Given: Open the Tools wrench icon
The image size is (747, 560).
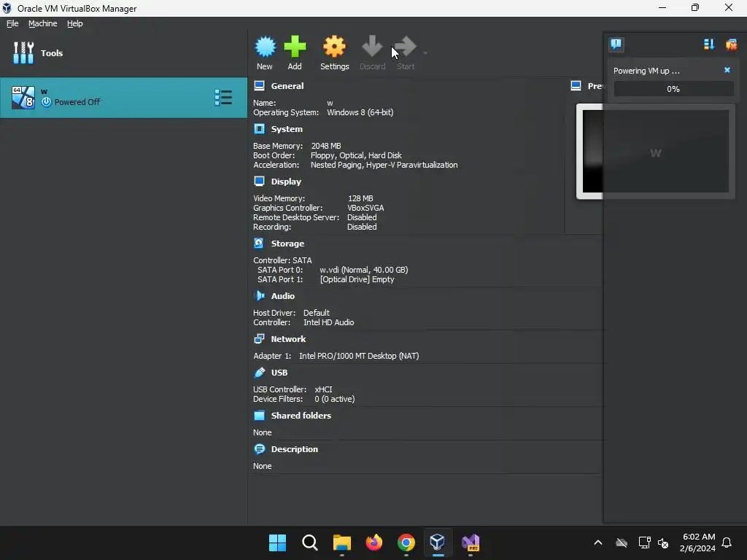Looking at the screenshot, I should tap(23, 52).
